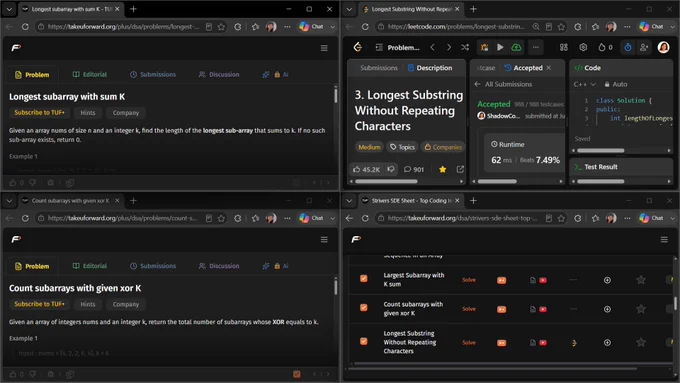Toggle favorite star on LeetCode problem description
This screenshot has height=383, width=680.
442,169
